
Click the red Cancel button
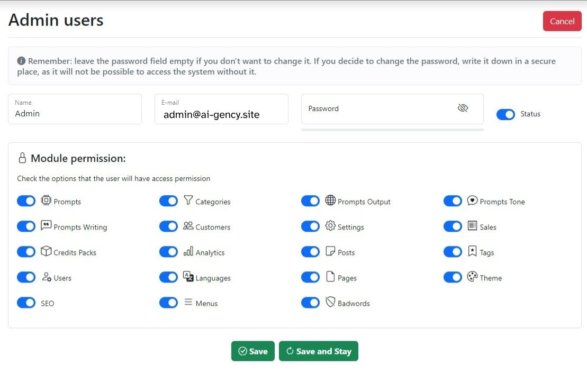click(562, 21)
